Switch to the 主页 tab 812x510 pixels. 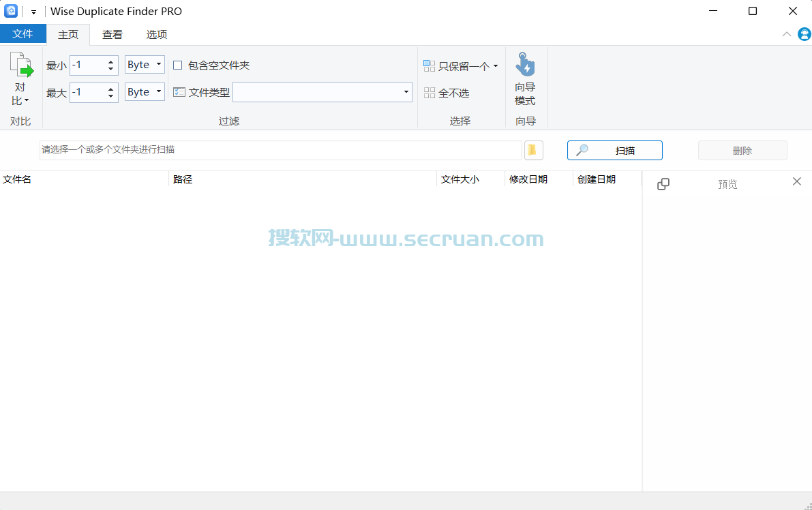[x=68, y=35]
